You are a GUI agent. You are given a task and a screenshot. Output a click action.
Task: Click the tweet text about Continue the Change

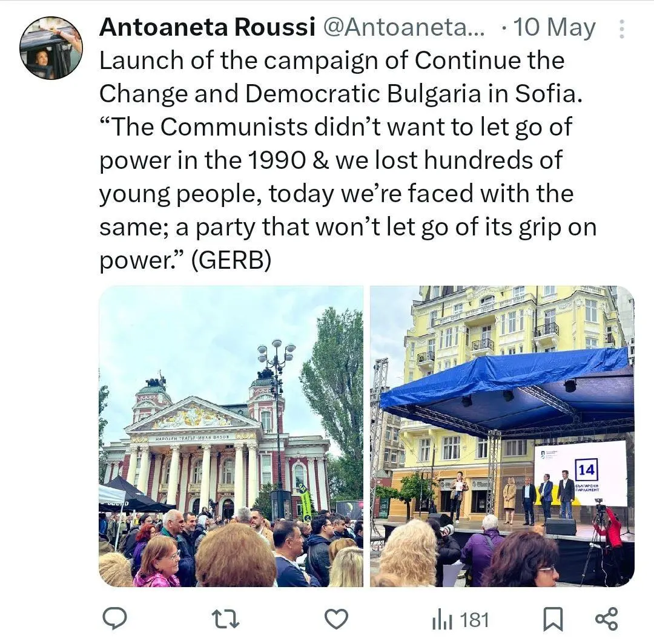[348, 160]
